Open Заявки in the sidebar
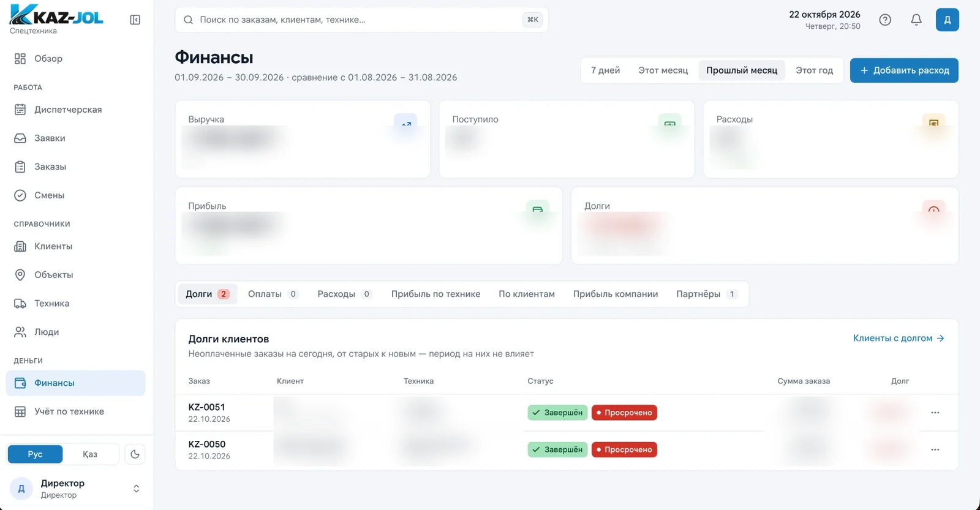Image resolution: width=980 pixels, height=510 pixels. [76, 138]
